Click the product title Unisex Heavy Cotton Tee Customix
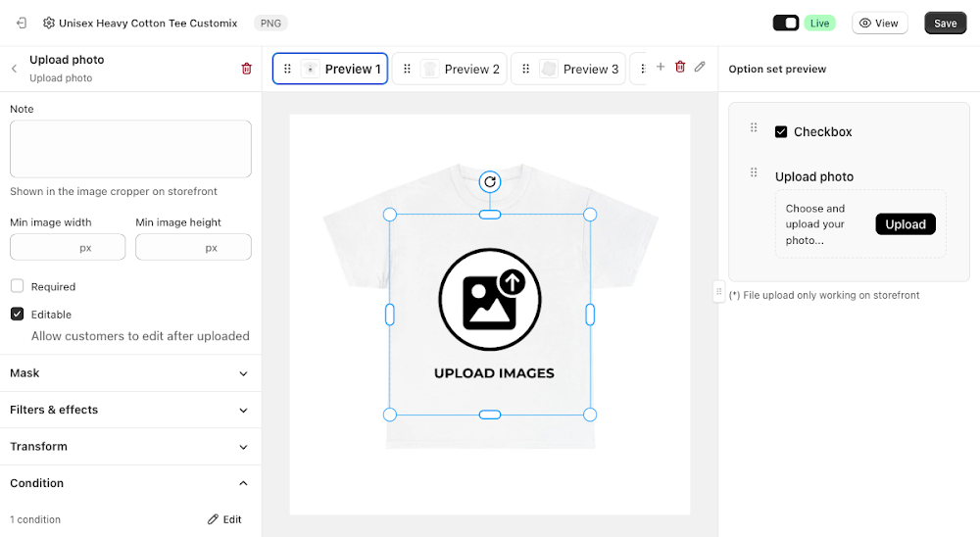The image size is (980, 537). pyautogui.click(x=148, y=24)
